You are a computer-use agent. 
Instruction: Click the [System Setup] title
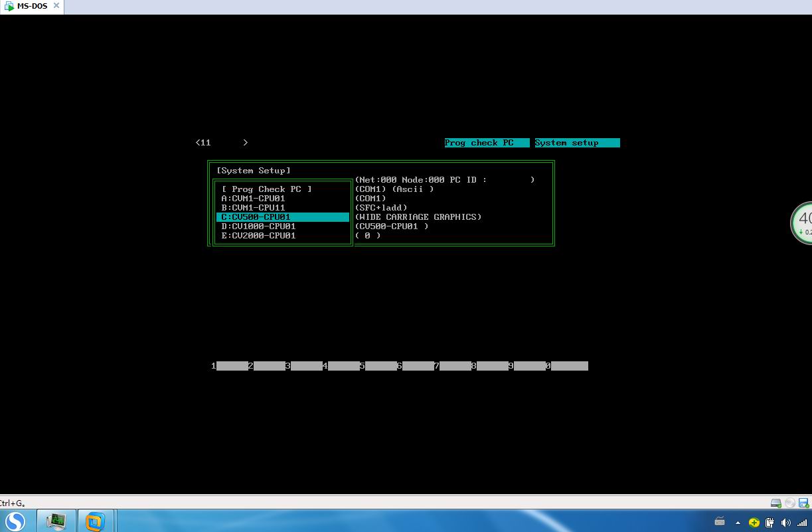(x=254, y=171)
